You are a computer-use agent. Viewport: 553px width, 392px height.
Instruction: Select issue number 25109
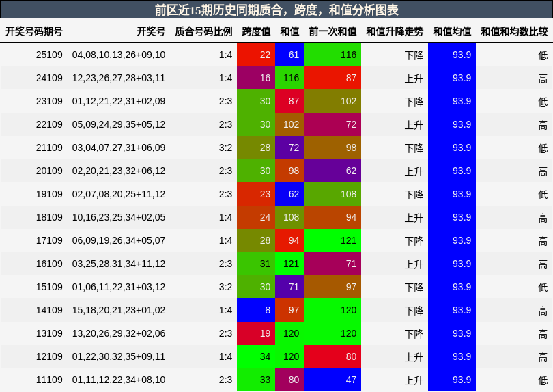(x=49, y=55)
